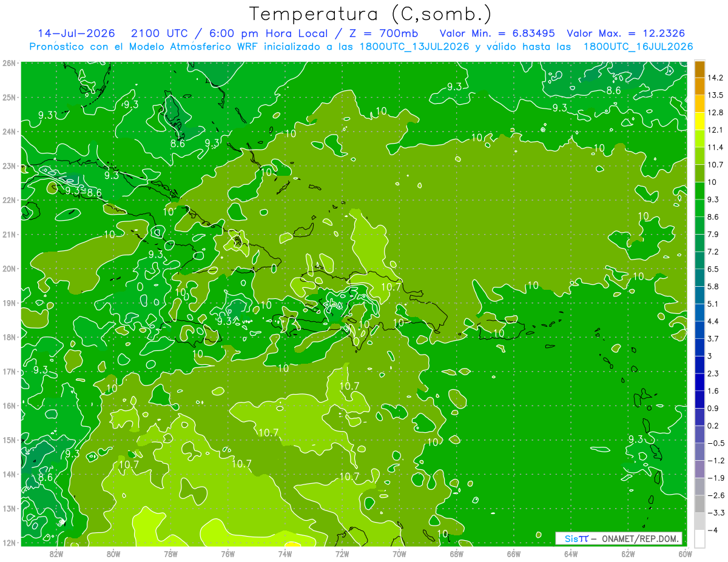This screenshot has width=728, height=562.
Task: Click the color bar label '13.5'
Action: 715,95
